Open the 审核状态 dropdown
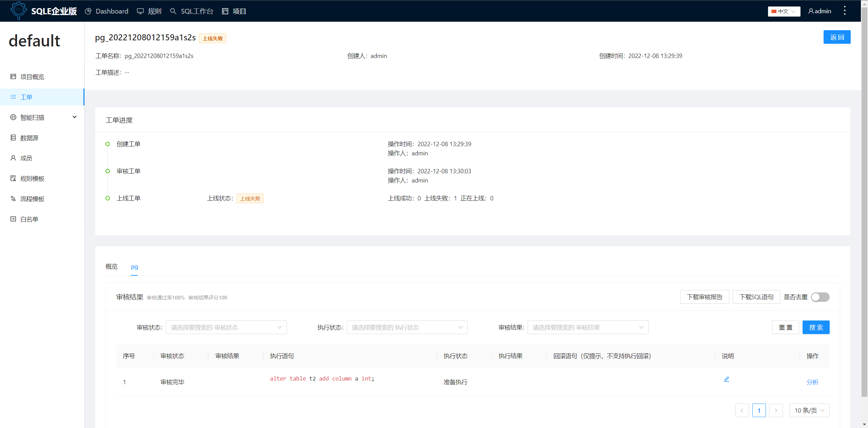 [226, 327]
